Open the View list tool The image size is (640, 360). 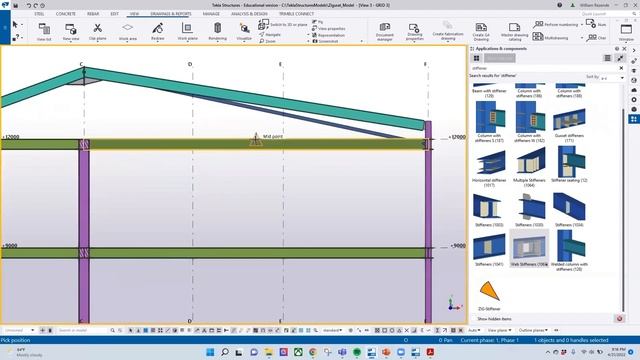pos(44,31)
